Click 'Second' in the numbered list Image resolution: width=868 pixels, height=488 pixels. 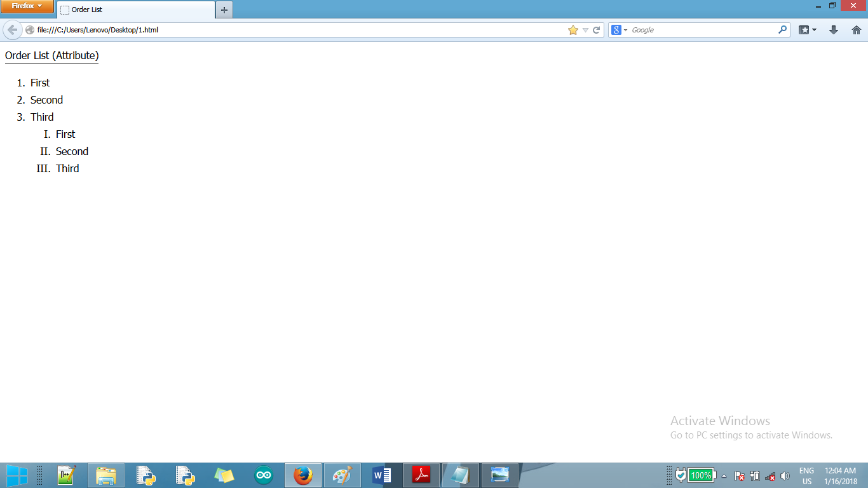coord(46,100)
